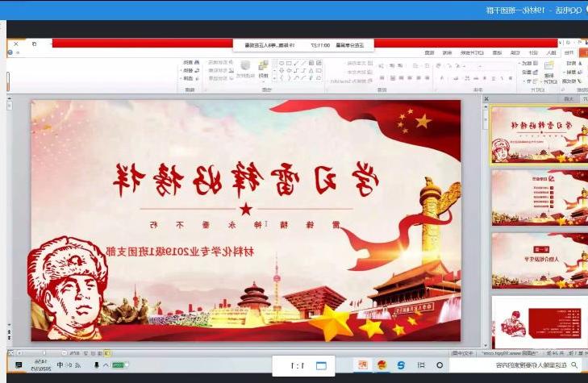Click the Sogou S taskbar icon

[x=401, y=364]
